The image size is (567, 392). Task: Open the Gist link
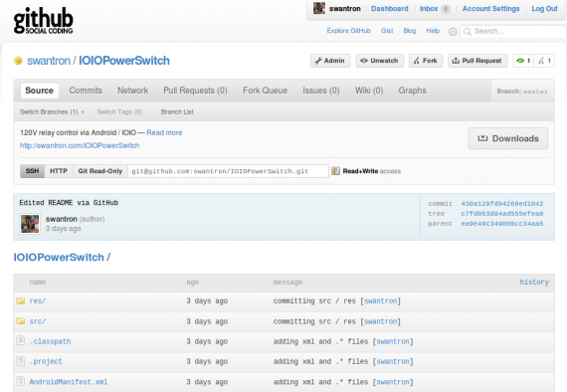(387, 31)
